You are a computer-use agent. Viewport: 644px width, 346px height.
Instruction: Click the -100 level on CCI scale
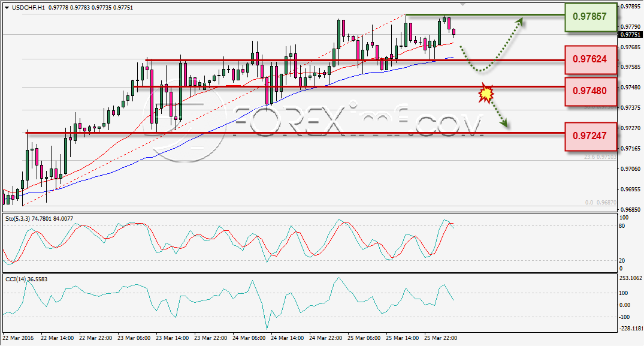point(624,317)
